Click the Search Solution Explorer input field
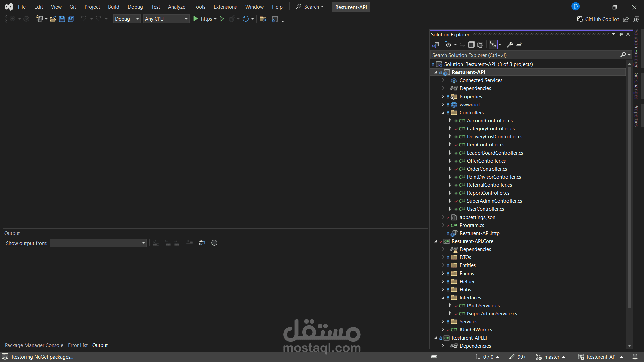The image size is (644, 362). coord(525,55)
